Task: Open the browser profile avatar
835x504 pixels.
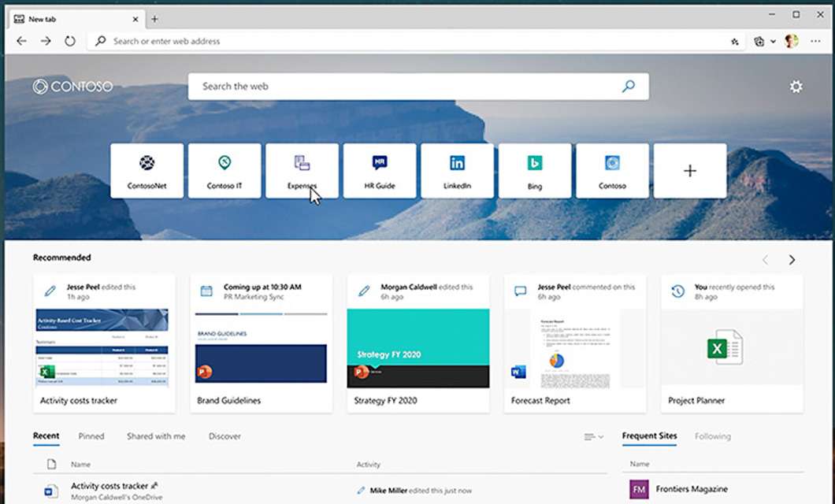Action: pyautogui.click(x=791, y=41)
